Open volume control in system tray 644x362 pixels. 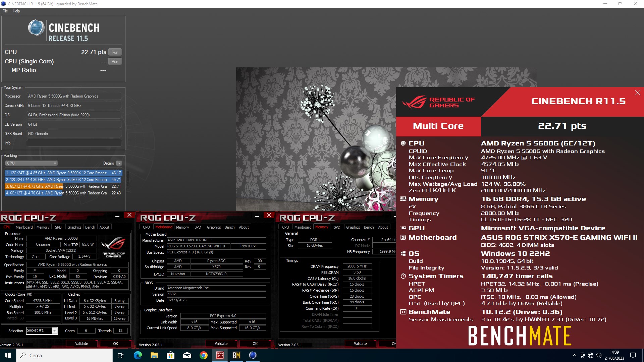point(599,355)
